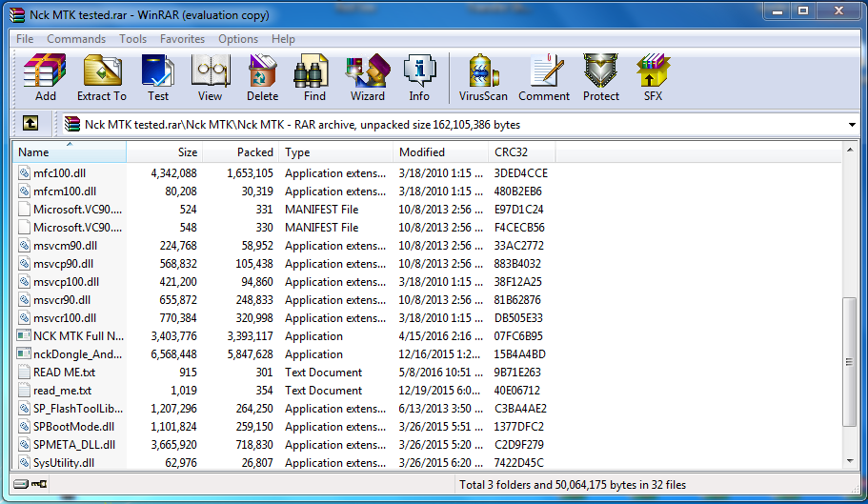Click the address bar archive path text
Viewport: 868px width, 504px height.
302,125
